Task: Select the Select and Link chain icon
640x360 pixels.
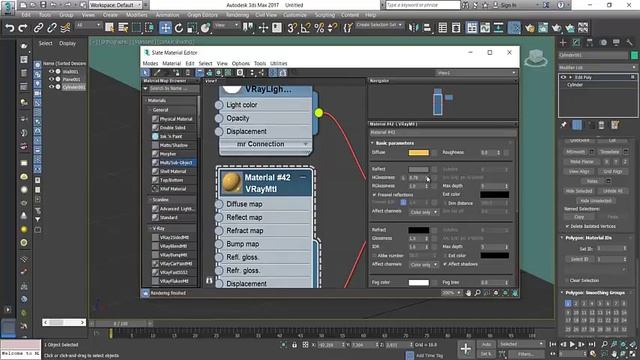Action: coord(38,28)
